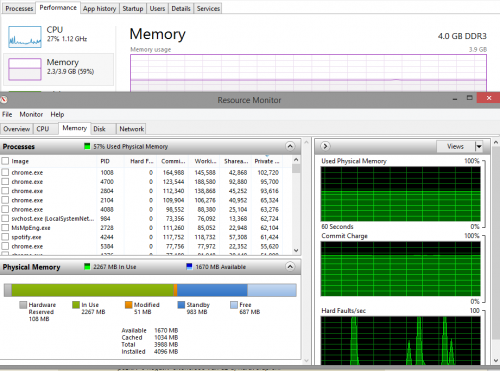Select the Resource Monitor Memory tab
500x371 pixels.
pos(75,128)
